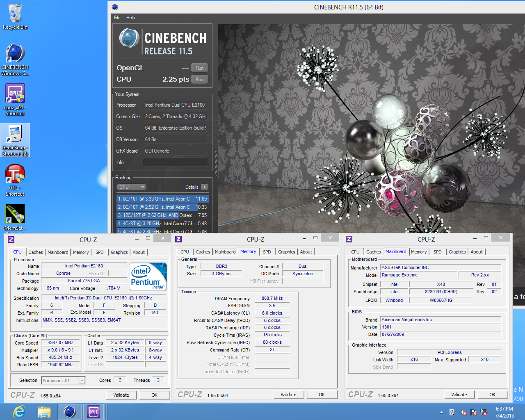Image resolution: width=525 pixels, height=420 pixels.
Task: Run the OpenGL benchmark
Action: (199, 68)
